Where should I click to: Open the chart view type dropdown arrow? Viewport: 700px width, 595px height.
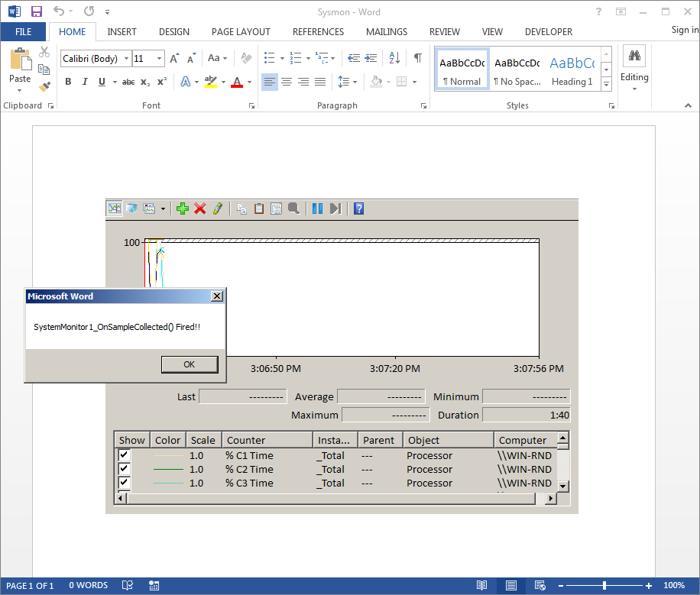tap(162, 208)
